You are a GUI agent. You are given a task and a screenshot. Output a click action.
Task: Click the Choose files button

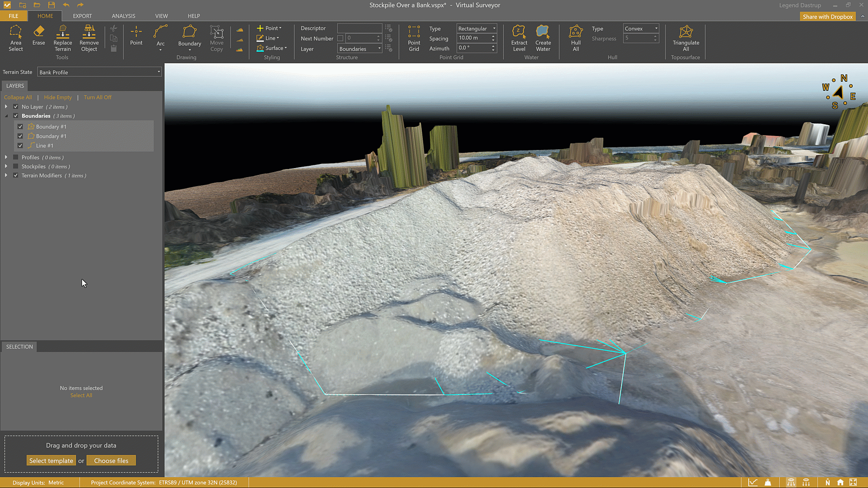[x=111, y=460]
